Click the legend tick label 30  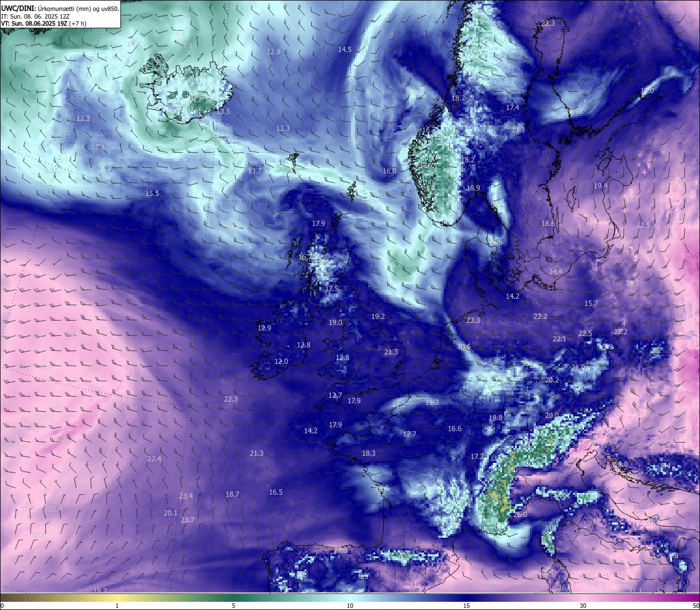[x=583, y=606]
